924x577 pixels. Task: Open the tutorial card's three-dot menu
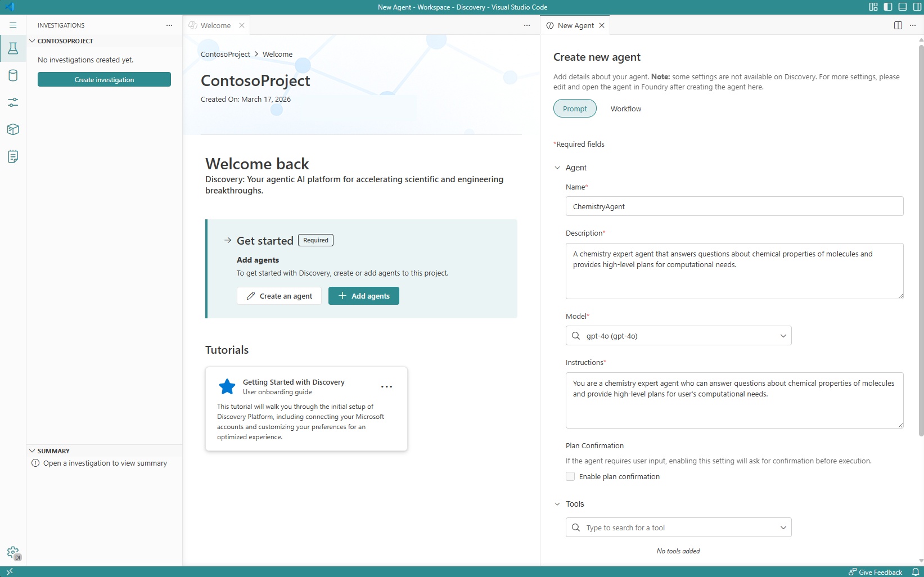tap(386, 387)
